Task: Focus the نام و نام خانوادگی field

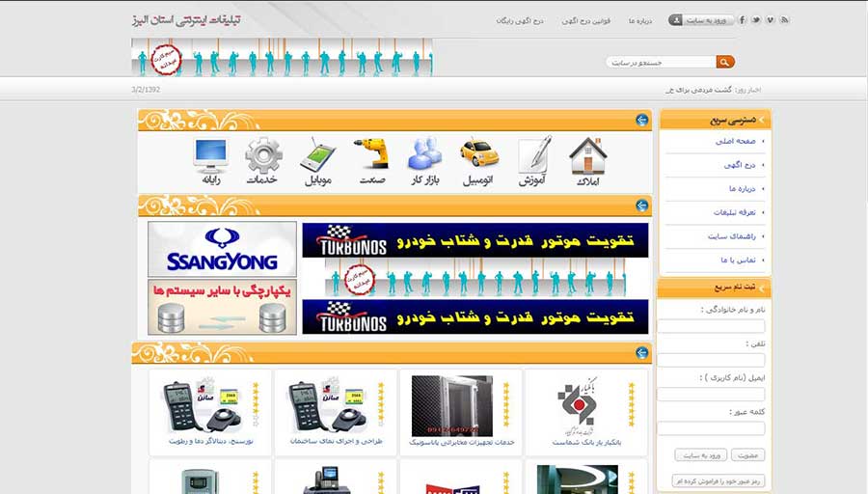Action: tap(712, 326)
